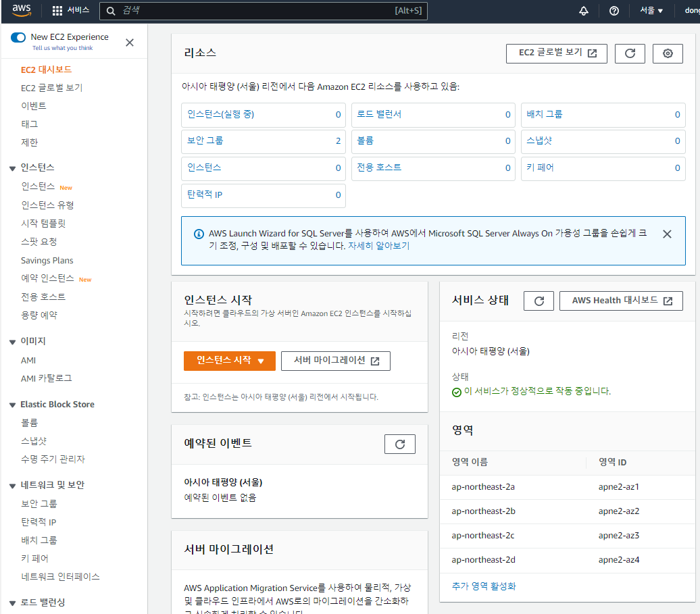Collapse the Elastic Block Store section
This screenshot has width=700, height=614.
[x=12, y=405]
